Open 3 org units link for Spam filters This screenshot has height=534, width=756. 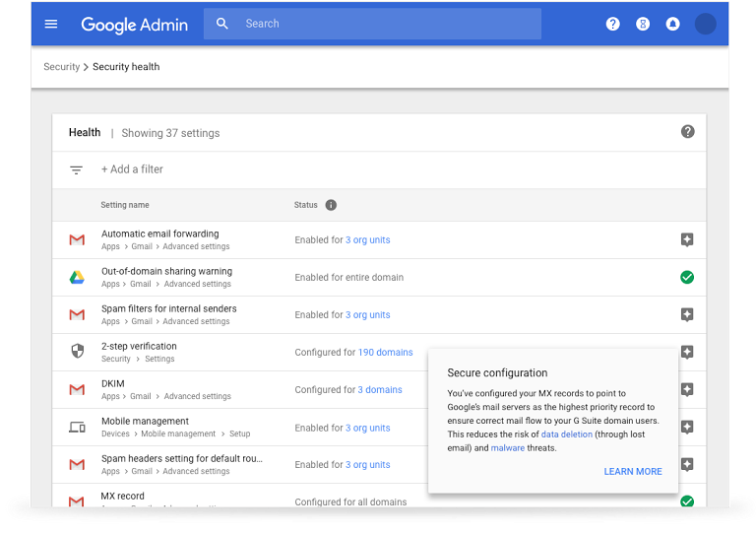pyautogui.click(x=368, y=314)
